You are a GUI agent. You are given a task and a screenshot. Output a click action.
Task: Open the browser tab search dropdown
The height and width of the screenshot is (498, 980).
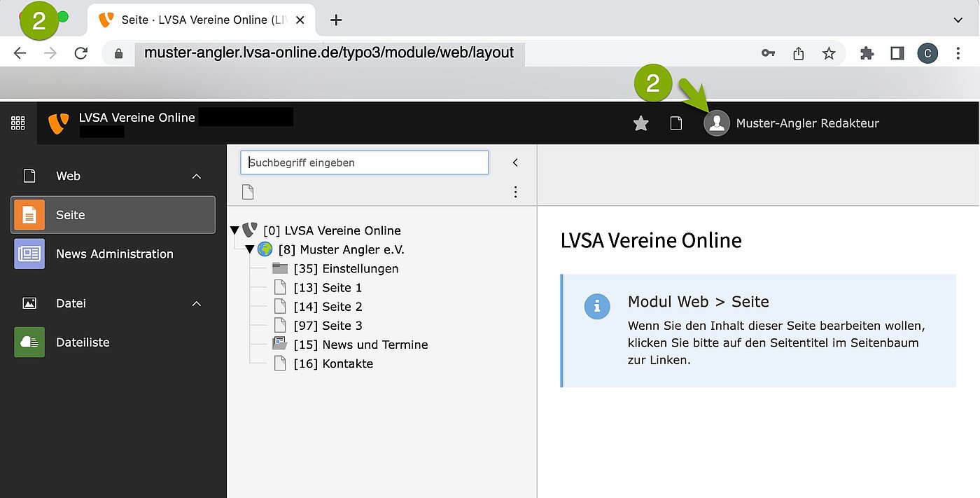tap(958, 20)
